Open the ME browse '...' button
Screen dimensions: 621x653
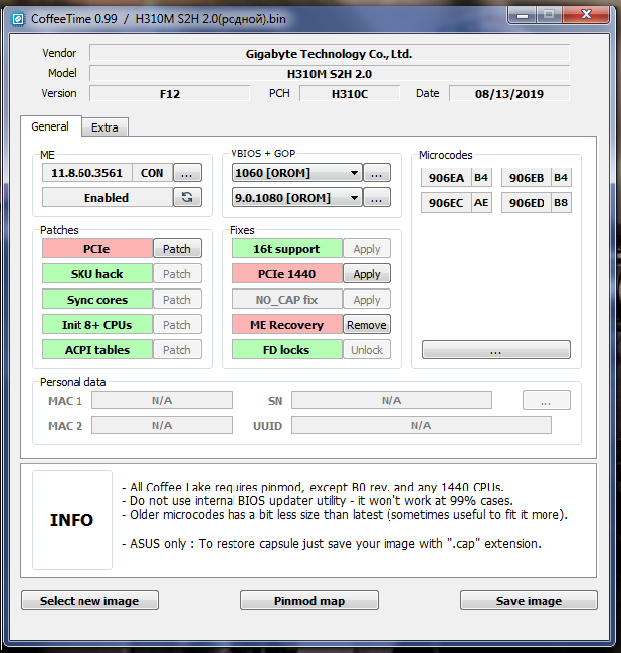187,173
